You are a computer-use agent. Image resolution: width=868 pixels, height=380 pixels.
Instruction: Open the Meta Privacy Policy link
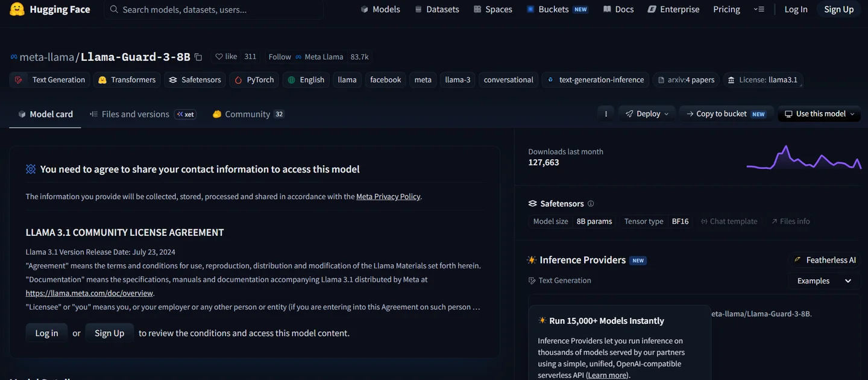388,197
